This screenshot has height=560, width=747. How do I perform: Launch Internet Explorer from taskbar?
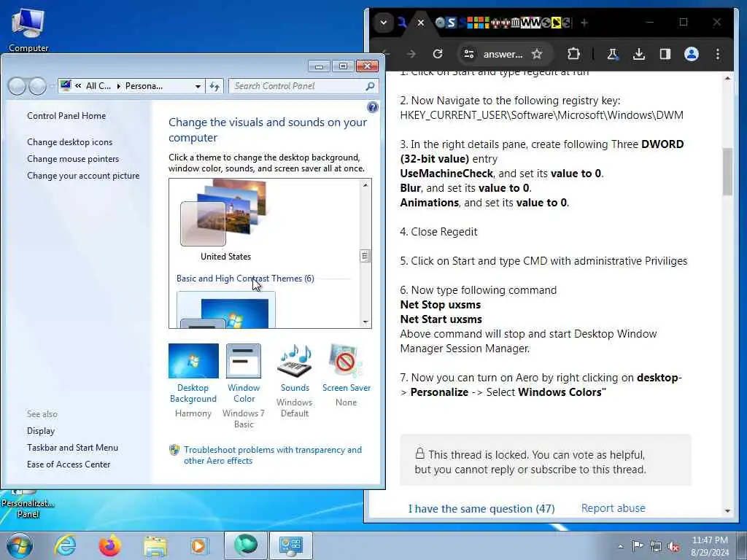click(65, 545)
